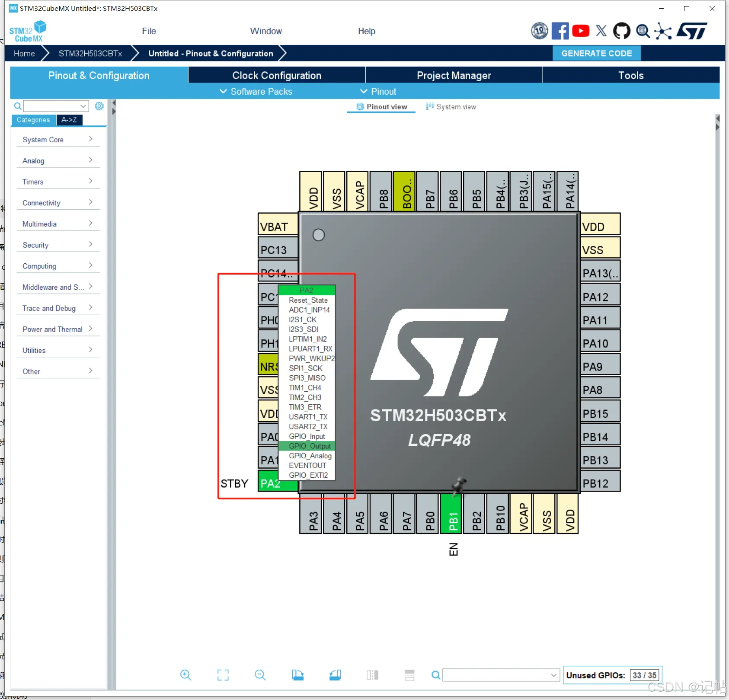Open the ST community network icon

coord(663,31)
